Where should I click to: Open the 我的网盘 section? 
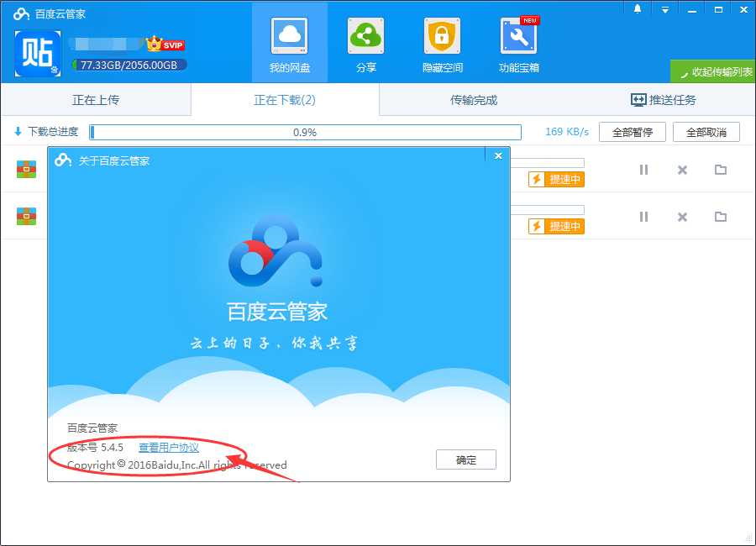click(x=289, y=44)
